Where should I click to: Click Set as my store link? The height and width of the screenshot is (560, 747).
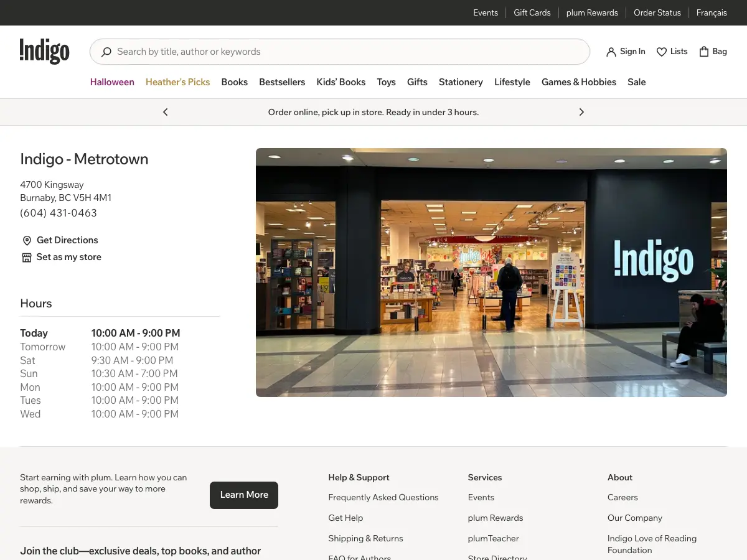click(x=69, y=257)
